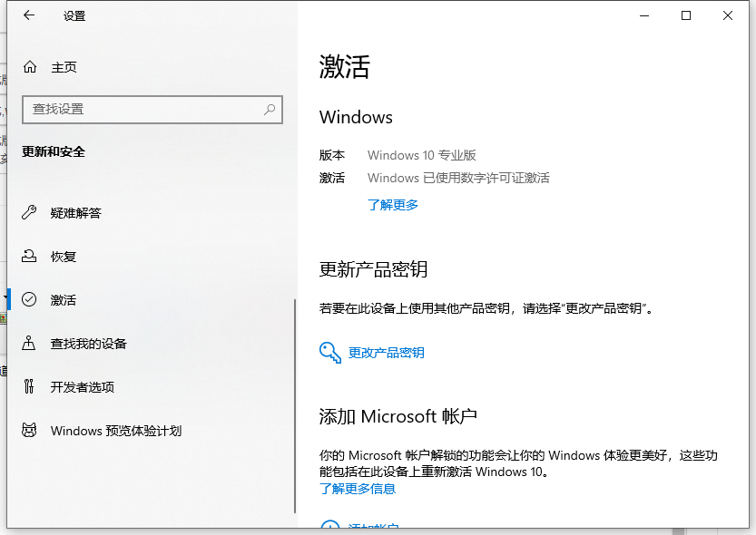Open Windows 预览体验计划 page
This screenshot has width=756, height=535.
116,431
